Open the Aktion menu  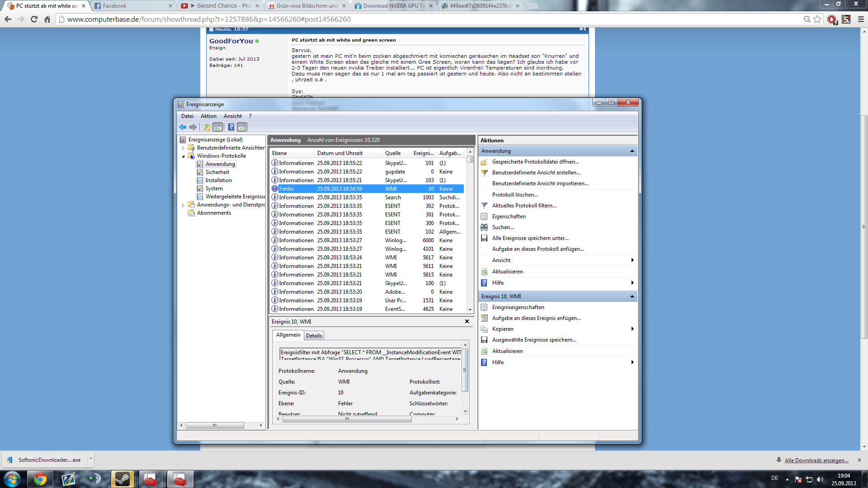click(x=208, y=116)
